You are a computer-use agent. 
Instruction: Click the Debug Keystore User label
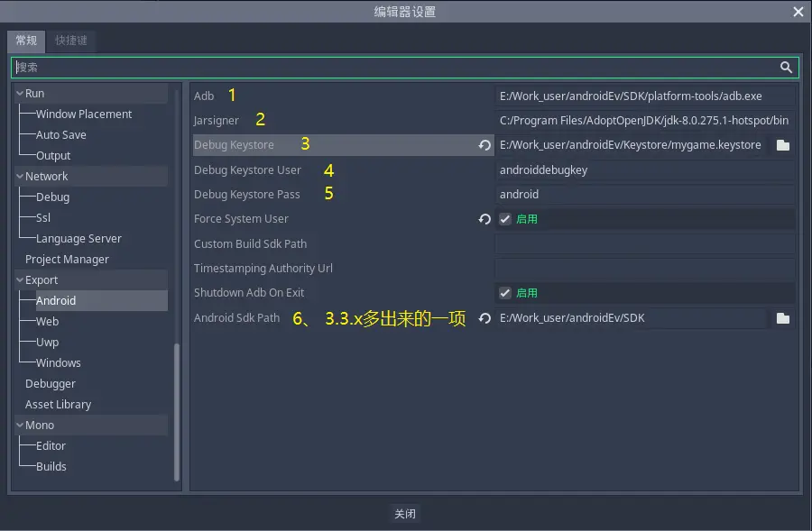point(247,170)
